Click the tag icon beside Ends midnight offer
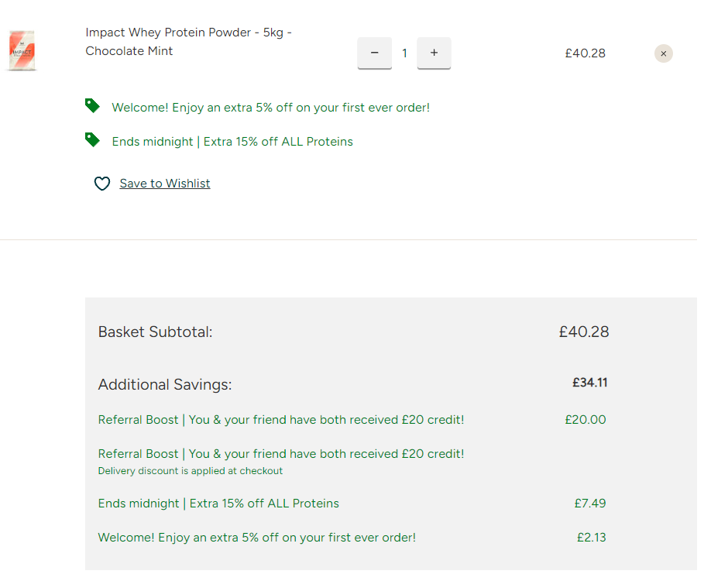This screenshot has height=588, width=704. [x=93, y=140]
